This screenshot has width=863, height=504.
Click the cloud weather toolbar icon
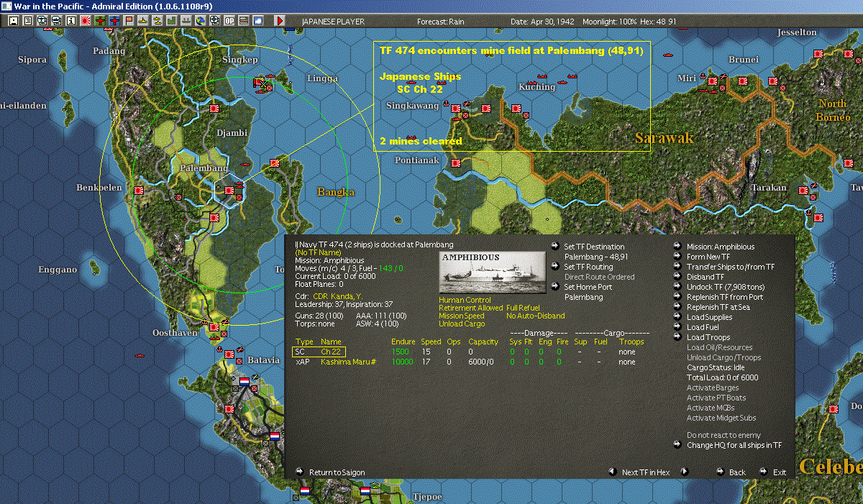tap(257, 21)
